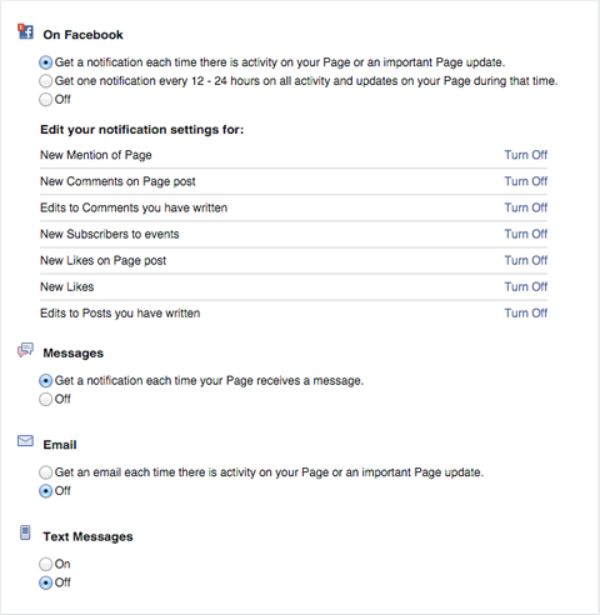Click the Email envelope icon
Viewport: 600px width, 615px height.
[x=26, y=442]
